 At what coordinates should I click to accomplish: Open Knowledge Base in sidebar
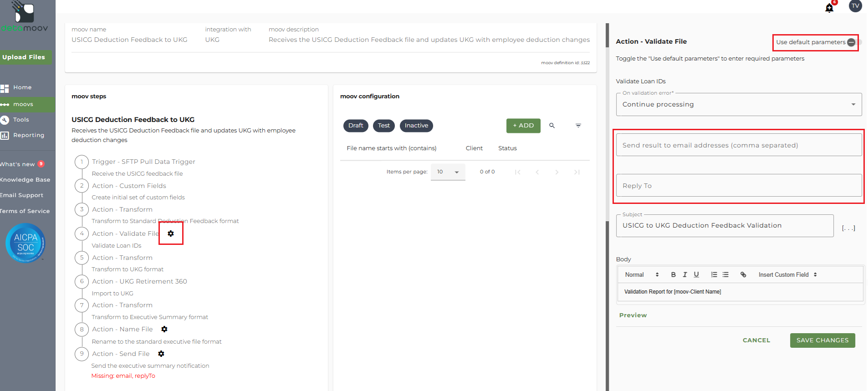point(25,180)
